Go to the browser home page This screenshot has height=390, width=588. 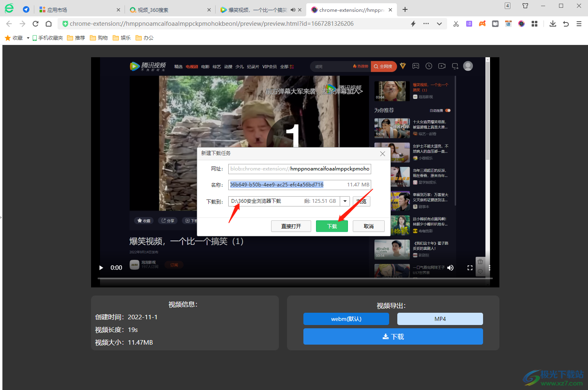49,24
